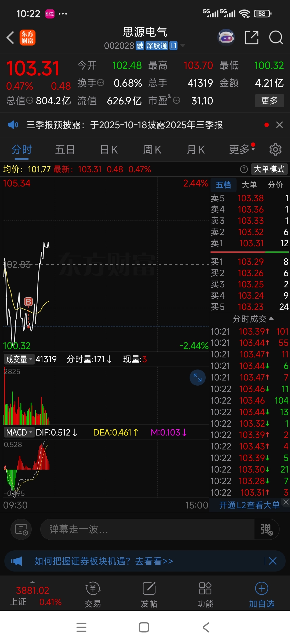Image resolution: width=290 pixels, height=644 pixels.
Task: Collapse the 分时成交 section
Action: [x=253, y=319]
